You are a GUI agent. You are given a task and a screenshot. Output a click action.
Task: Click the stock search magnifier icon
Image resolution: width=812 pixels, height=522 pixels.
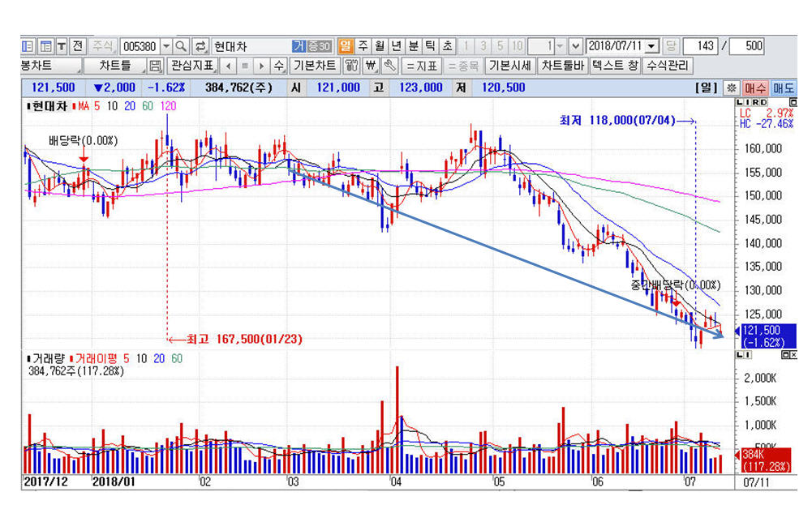coord(181,46)
